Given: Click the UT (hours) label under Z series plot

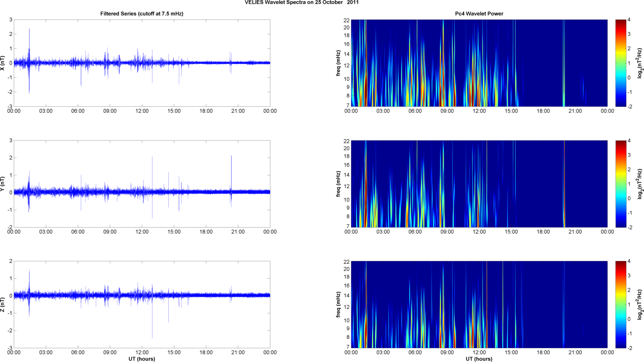Looking at the screenshot, I should pyautogui.click(x=142, y=359).
